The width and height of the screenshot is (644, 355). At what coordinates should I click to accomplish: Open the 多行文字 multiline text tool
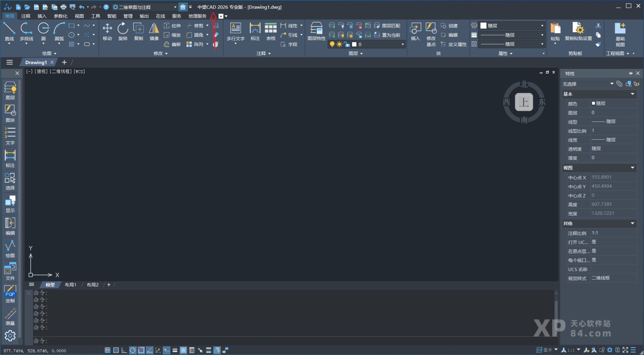pyautogui.click(x=235, y=32)
